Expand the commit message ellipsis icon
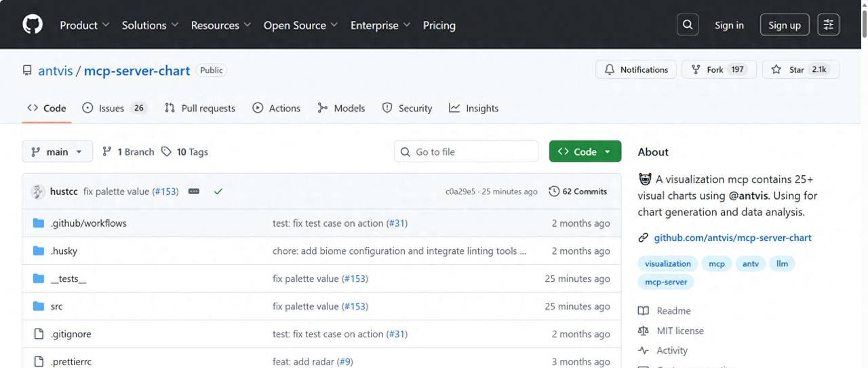Screen dimensions: 868x368 coord(194,191)
